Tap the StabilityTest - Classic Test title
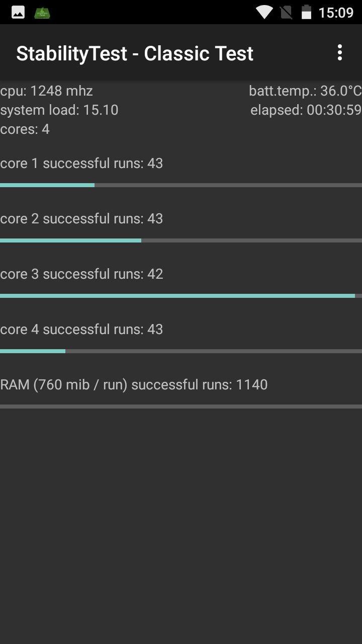362x644 pixels. click(x=135, y=53)
